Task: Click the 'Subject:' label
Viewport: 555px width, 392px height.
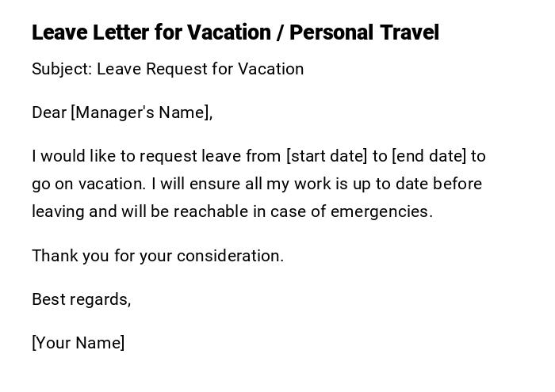Action: coord(62,69)
